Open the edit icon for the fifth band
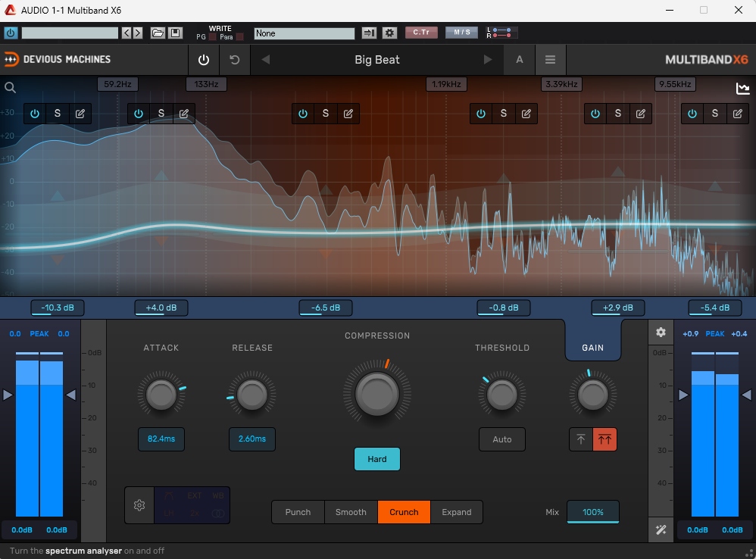Image resolution: width=756 pixels, height=559 pixels. point(641,114)
